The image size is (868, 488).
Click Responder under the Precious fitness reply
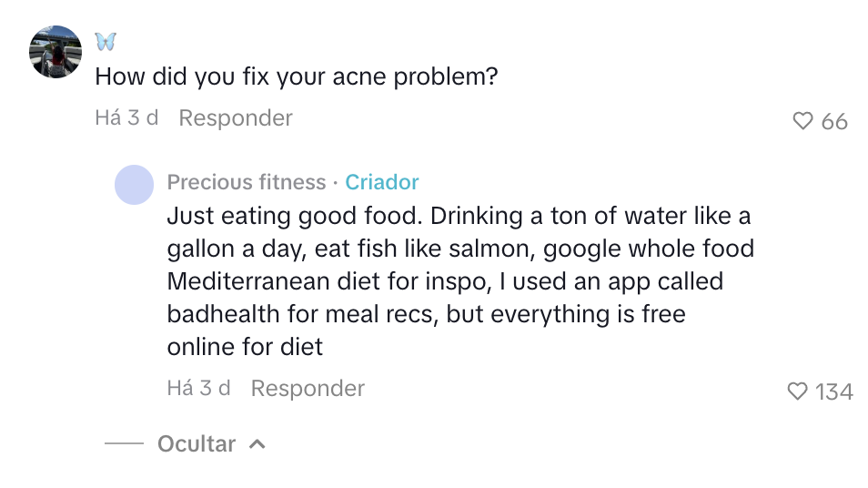(x=308, y=389)
